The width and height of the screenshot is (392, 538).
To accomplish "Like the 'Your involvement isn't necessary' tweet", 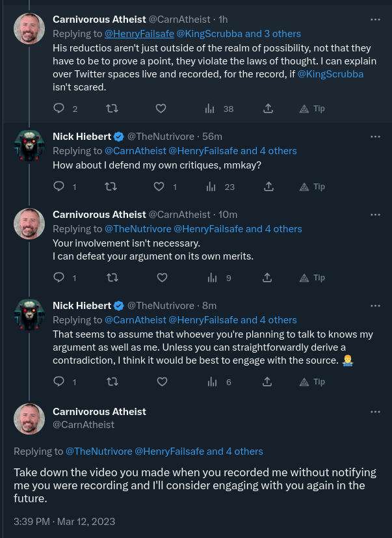I will pyautogui.click(x=163, y=278).
